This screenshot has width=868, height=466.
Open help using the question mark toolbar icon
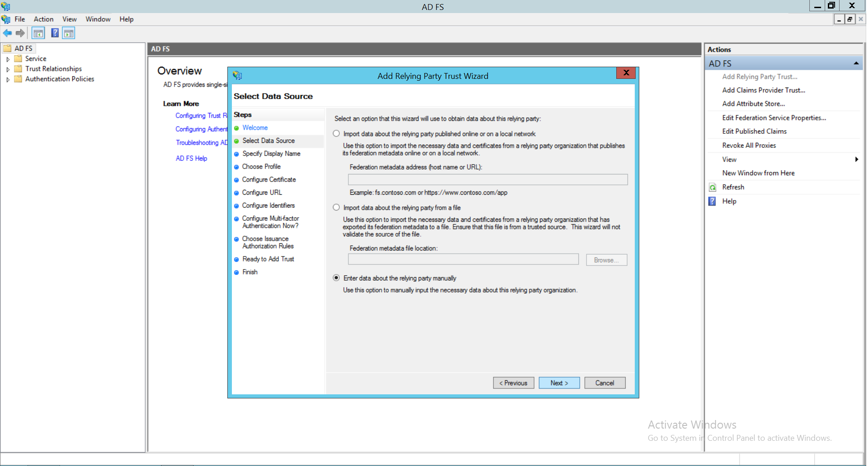tap(55, 33)
